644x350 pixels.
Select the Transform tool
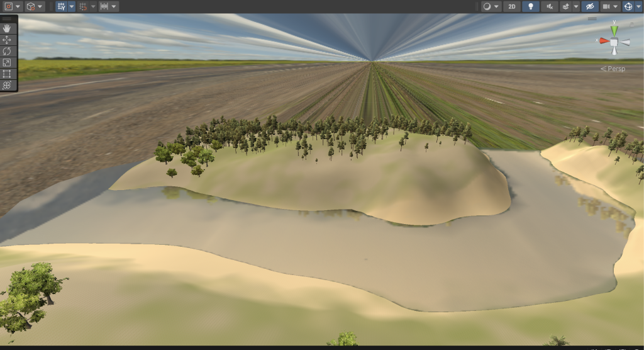(x=7, y=85)
